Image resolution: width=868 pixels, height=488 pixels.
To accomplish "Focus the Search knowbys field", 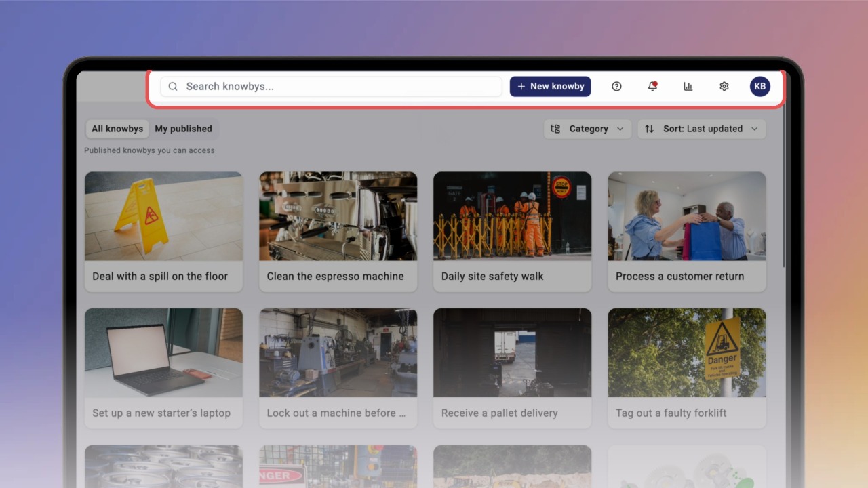I will [x=331, y=87].
